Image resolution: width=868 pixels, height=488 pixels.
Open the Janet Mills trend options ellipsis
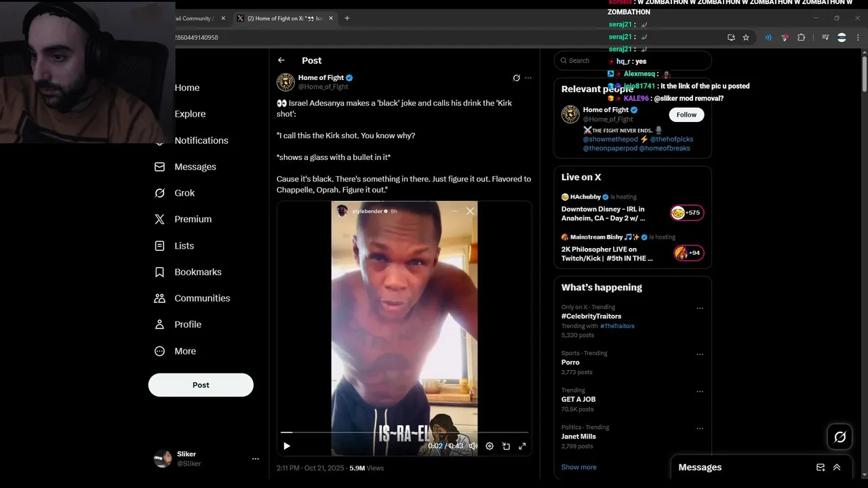click(700, 429)
